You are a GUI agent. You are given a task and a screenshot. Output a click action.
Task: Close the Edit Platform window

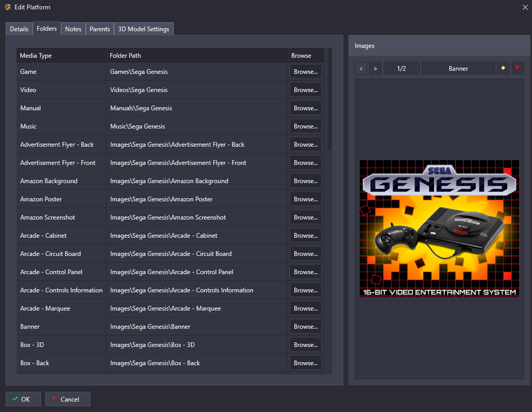(x=525, y=7)
